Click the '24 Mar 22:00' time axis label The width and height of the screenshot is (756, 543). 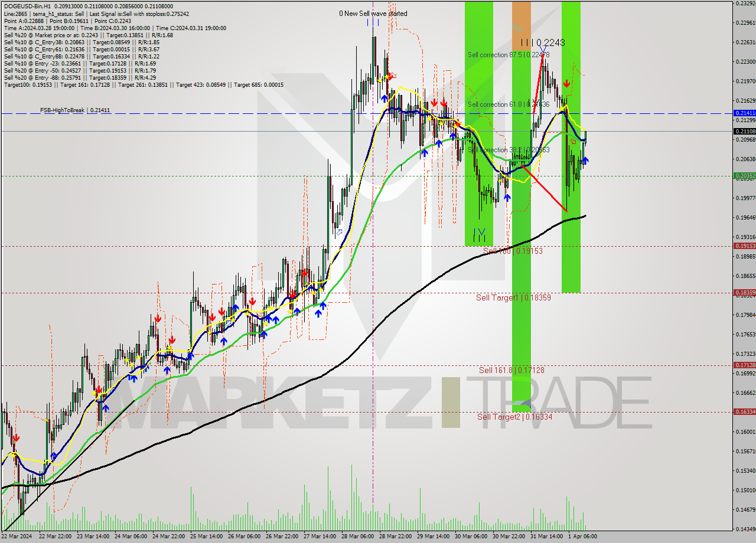pyautogui.click(x=168, y=537)
